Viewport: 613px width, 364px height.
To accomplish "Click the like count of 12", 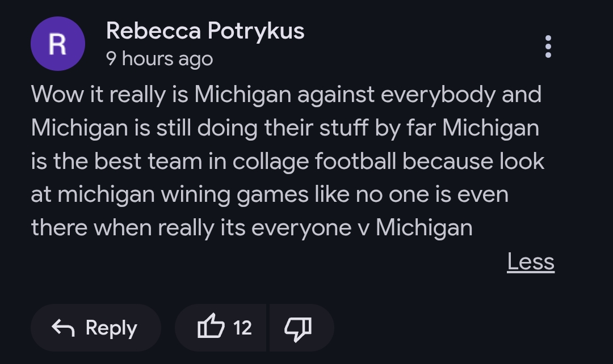I will (x=242, y=328).
